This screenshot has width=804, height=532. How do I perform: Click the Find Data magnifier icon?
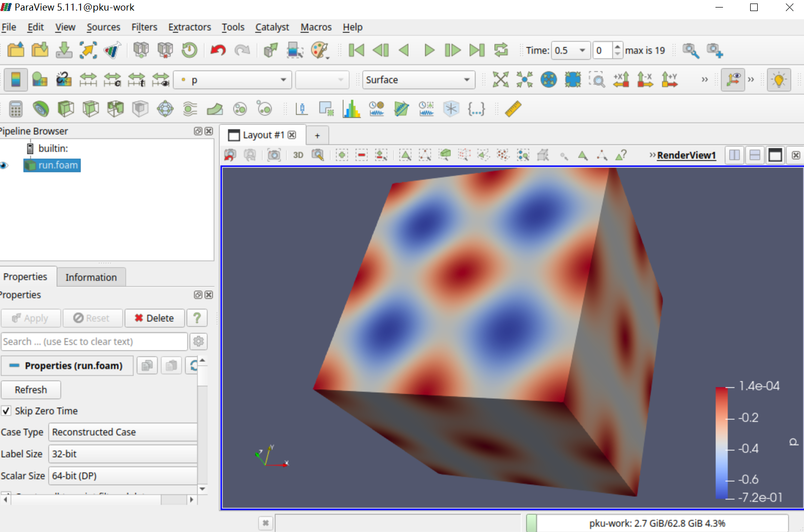691,50
